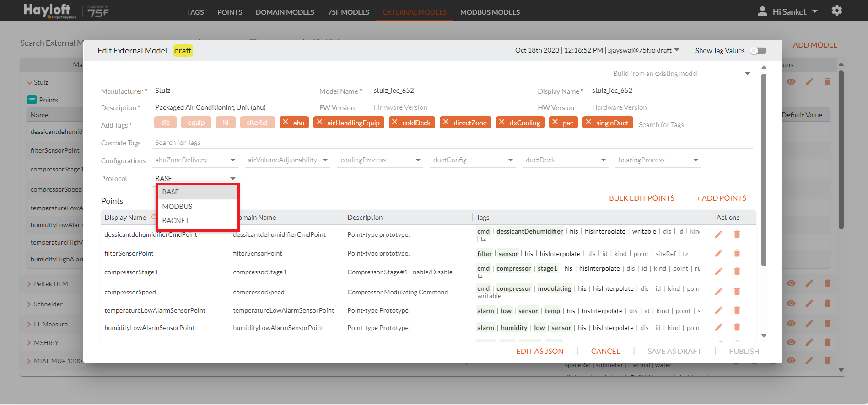Open the coolingProcess dropdown
The width and height of the screenshot is (868, 405).
(x=380, y=160)
